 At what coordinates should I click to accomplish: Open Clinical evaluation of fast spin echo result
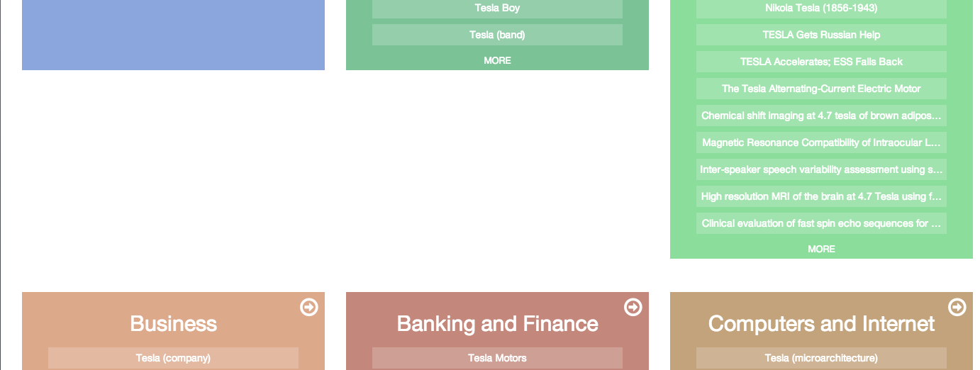(821, 223)
